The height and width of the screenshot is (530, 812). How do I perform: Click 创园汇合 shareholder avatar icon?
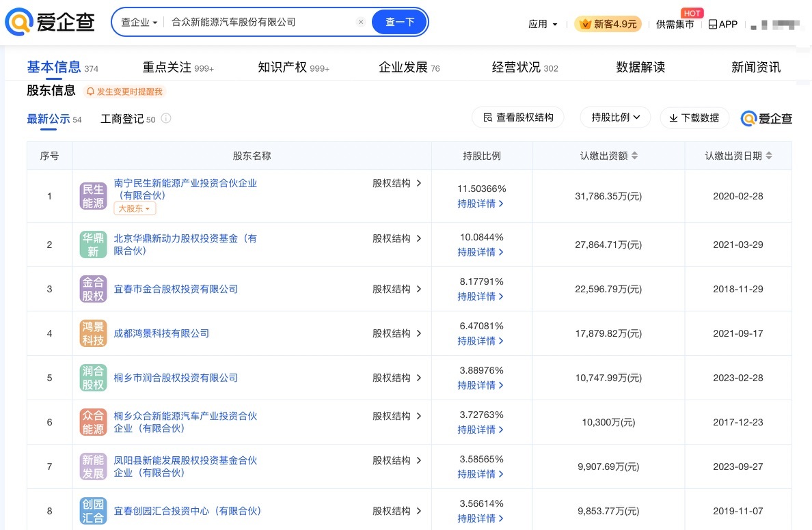pyautogui.click(x=93, y=511)
